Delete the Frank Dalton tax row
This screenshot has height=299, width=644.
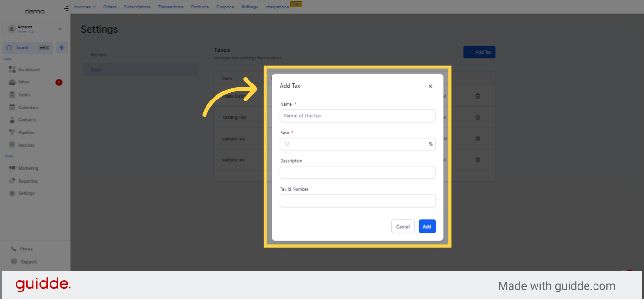(x=478, y=96)
